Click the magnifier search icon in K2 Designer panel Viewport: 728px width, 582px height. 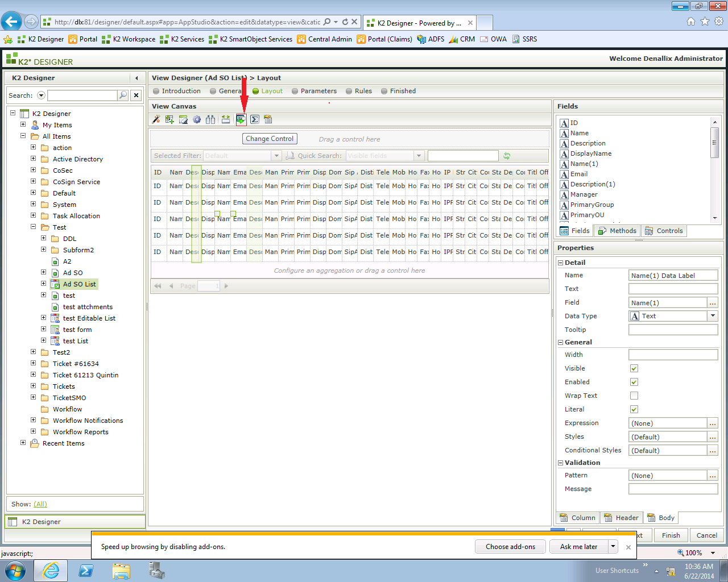(x=123, y=95)
